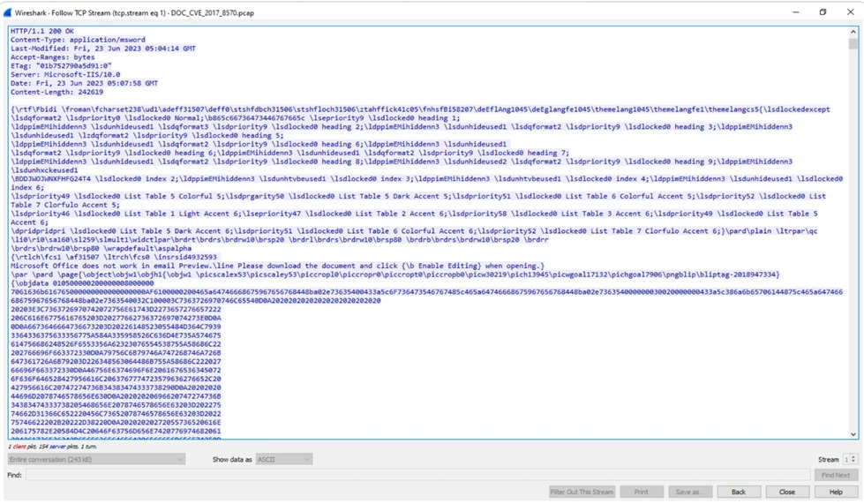Click the long hex line starting '7061636b'
864x504 pixels.
point(426,292)
